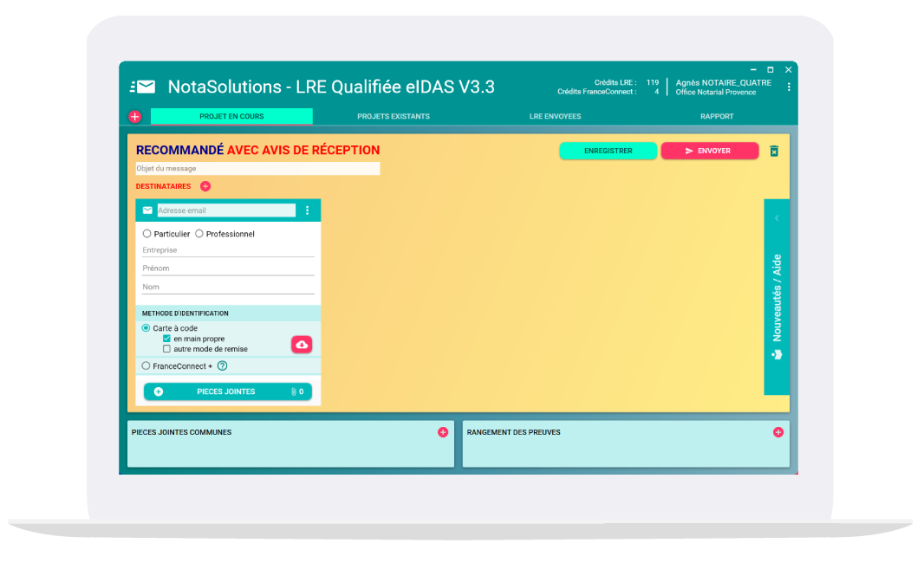This screenshot has height=569, width=924.
Task: Switch to the PROJET EN COURS tab
Action: coord(231,117)
